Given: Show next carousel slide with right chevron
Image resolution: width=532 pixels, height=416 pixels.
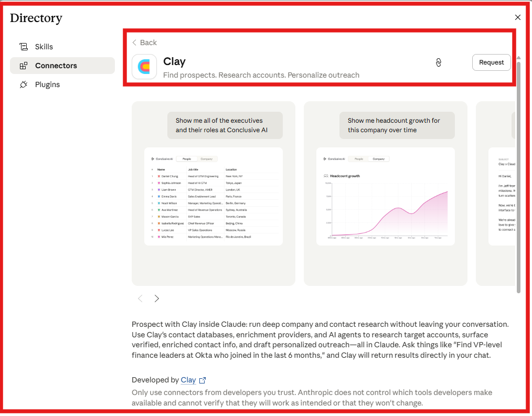Looking at the screenshot, I should 156,298.
